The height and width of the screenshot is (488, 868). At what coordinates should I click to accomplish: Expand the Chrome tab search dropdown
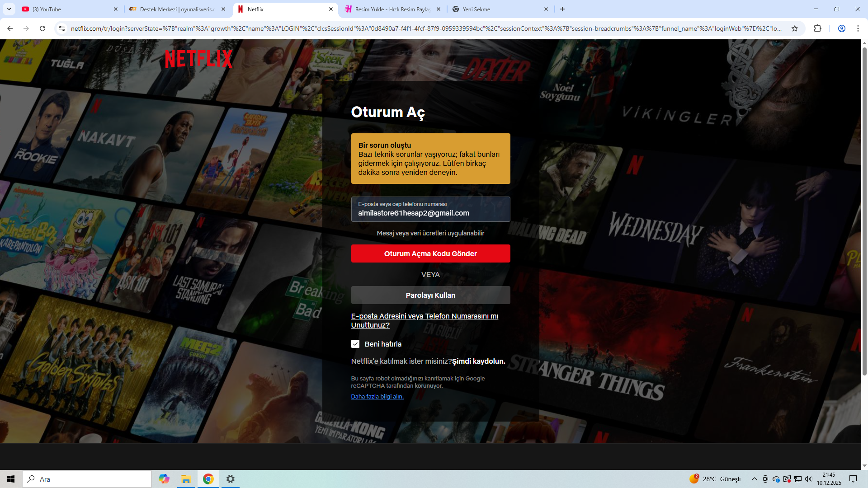click(9, 9)
